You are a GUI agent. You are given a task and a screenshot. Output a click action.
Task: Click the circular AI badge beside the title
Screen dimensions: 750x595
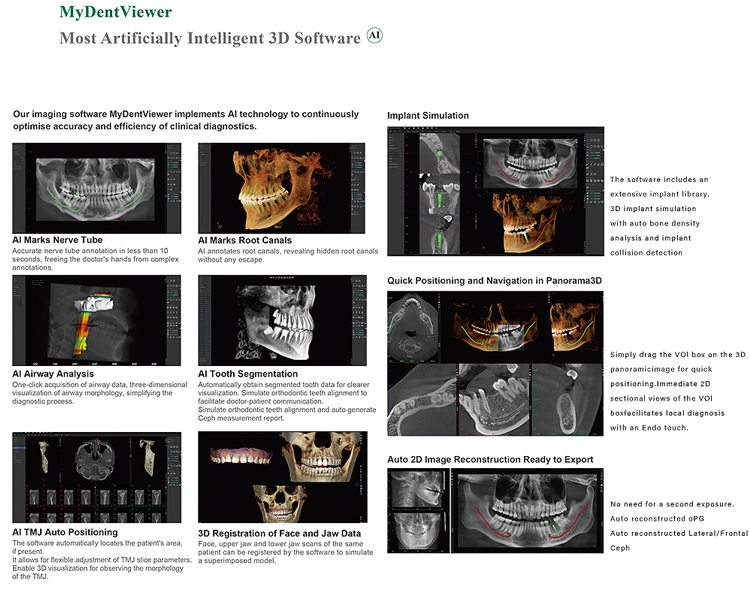[x=375, y=35]
